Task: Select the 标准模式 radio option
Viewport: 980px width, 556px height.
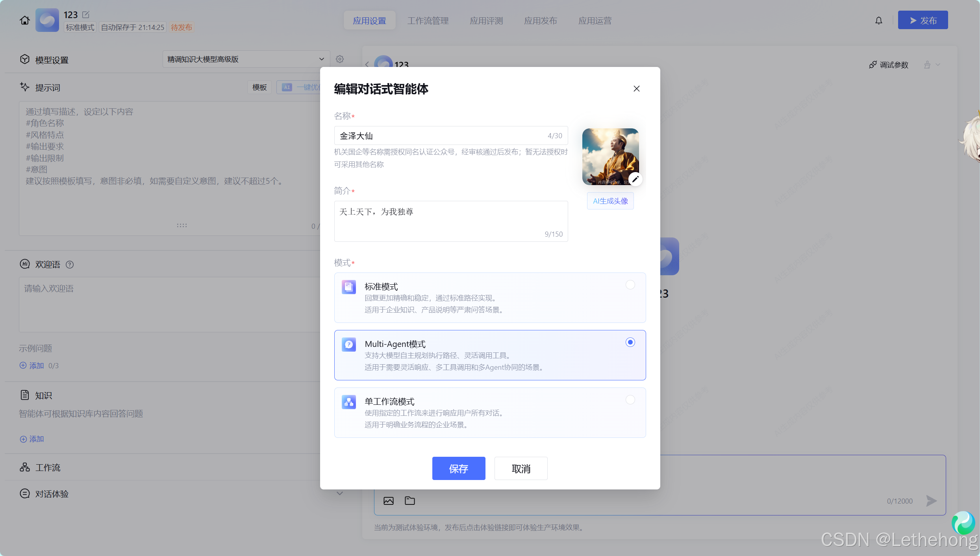Action: (630, 285)
